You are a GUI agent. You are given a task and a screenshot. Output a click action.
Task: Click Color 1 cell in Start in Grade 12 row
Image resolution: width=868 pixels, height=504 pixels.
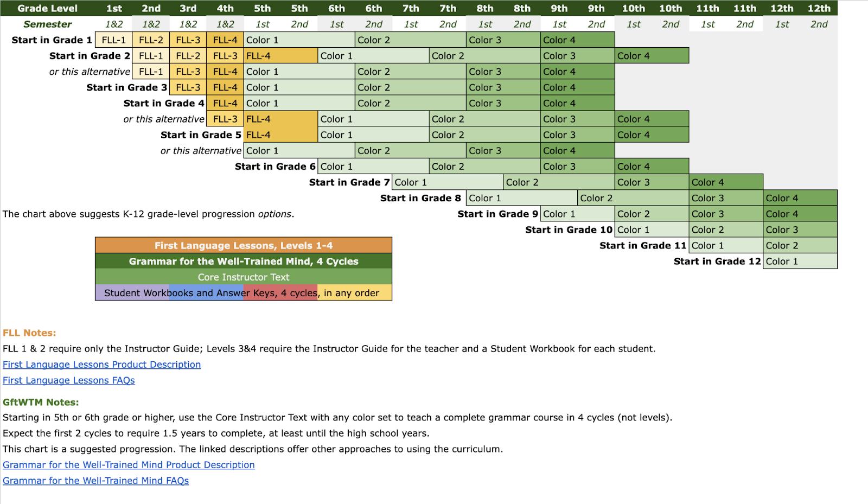pos(800,261)
